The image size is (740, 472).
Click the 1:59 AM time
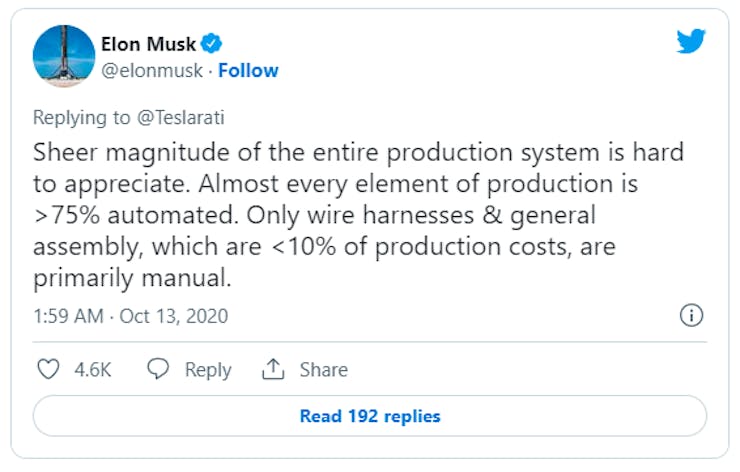(x=68, y=316)
